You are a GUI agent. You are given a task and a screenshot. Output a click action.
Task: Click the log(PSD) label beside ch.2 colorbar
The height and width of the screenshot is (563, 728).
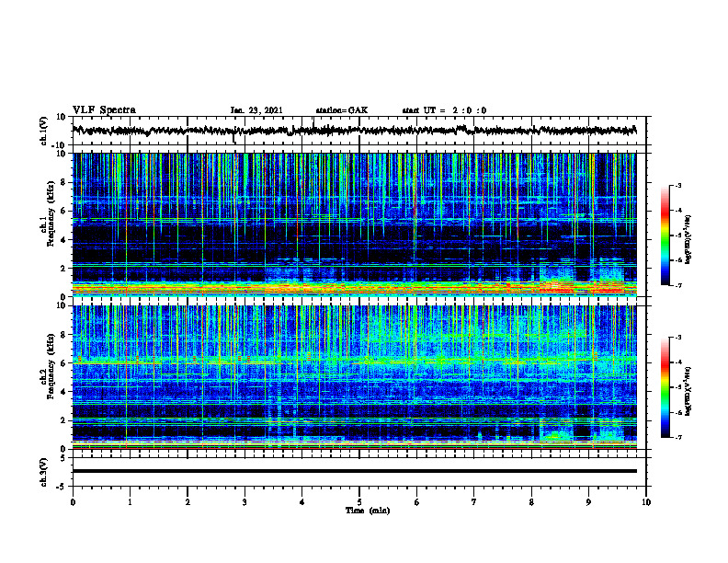688,391
